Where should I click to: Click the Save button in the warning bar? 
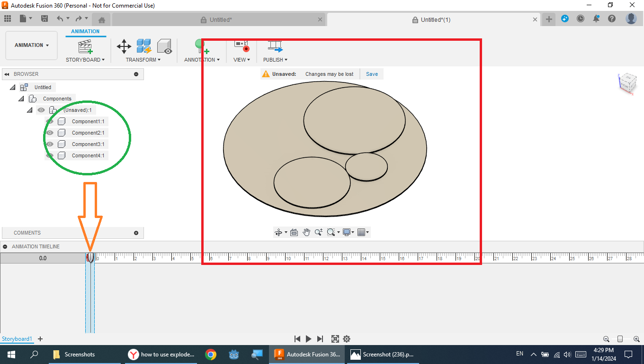[372, 74]
